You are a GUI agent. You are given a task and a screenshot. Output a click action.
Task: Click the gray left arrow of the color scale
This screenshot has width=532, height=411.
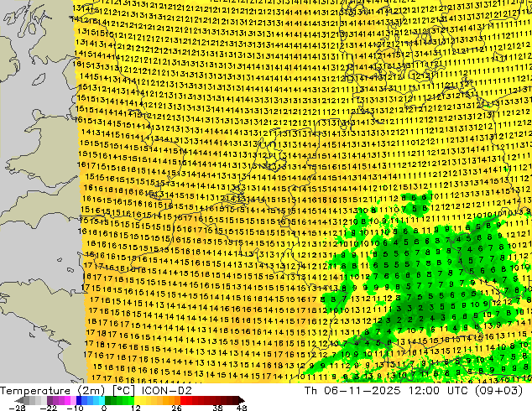click(x=19, y=400)
